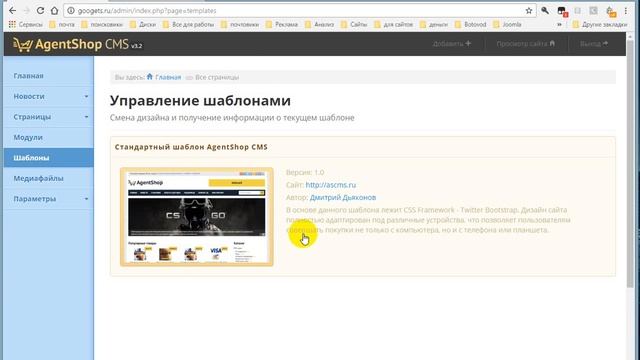
Task: Open the Сайты bookmark folder
Action: point(354,24)
